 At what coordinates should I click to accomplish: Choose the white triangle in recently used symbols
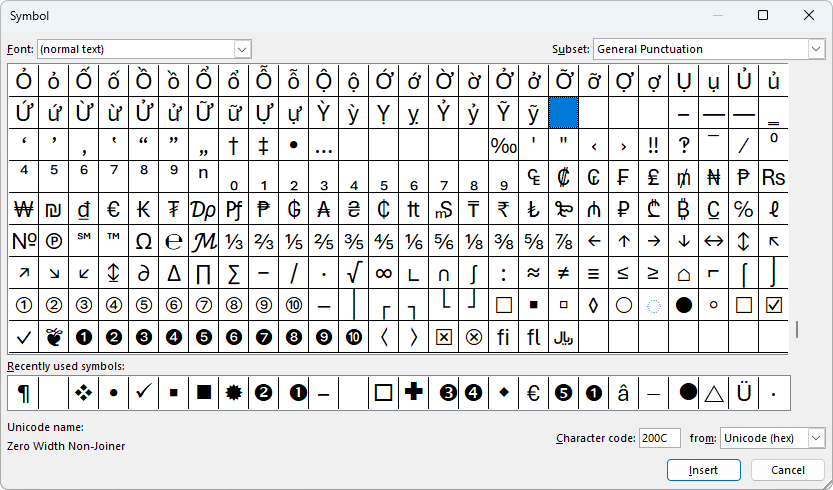714,393
